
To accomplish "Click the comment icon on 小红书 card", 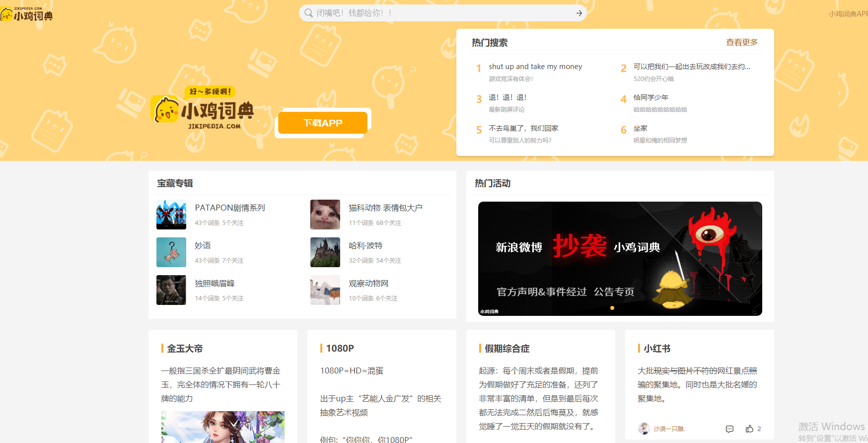I will pos(729,429).
